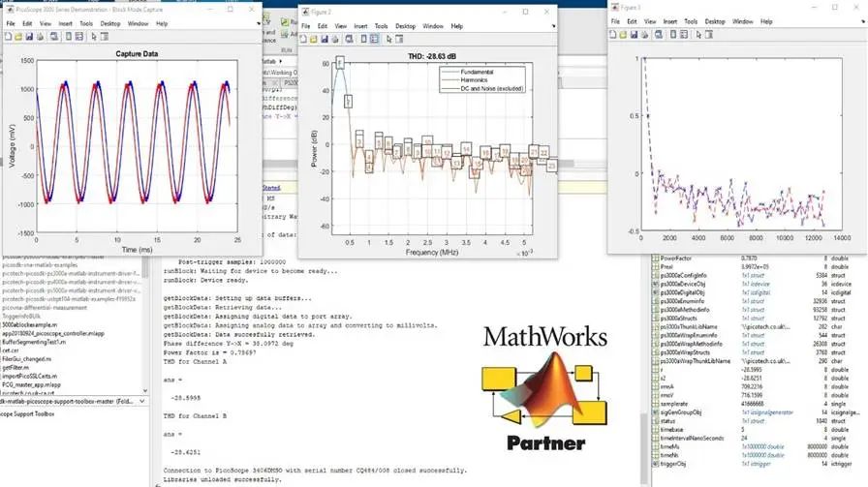Select ps3000aConfigInfo variable in workspace

[x=683, y=275]
